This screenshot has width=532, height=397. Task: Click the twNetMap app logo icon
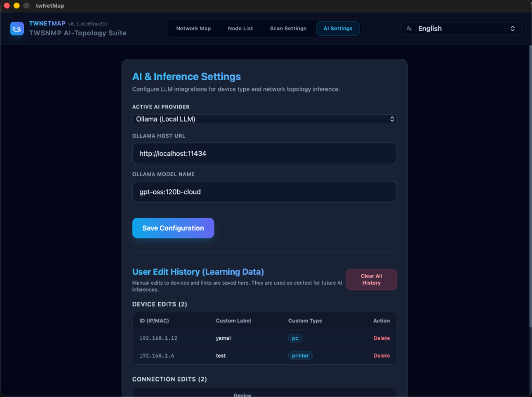[x=17, y=29]
